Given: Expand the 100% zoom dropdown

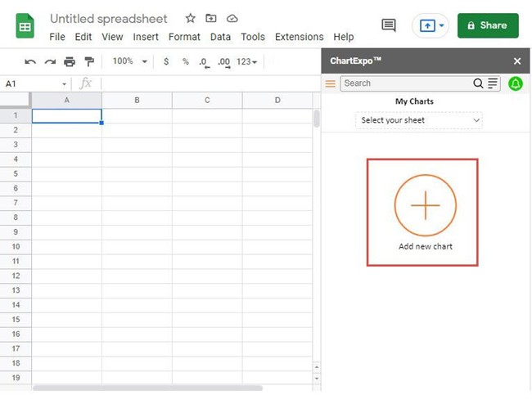Looking at the screenshot, I should [x=129, y=61].
